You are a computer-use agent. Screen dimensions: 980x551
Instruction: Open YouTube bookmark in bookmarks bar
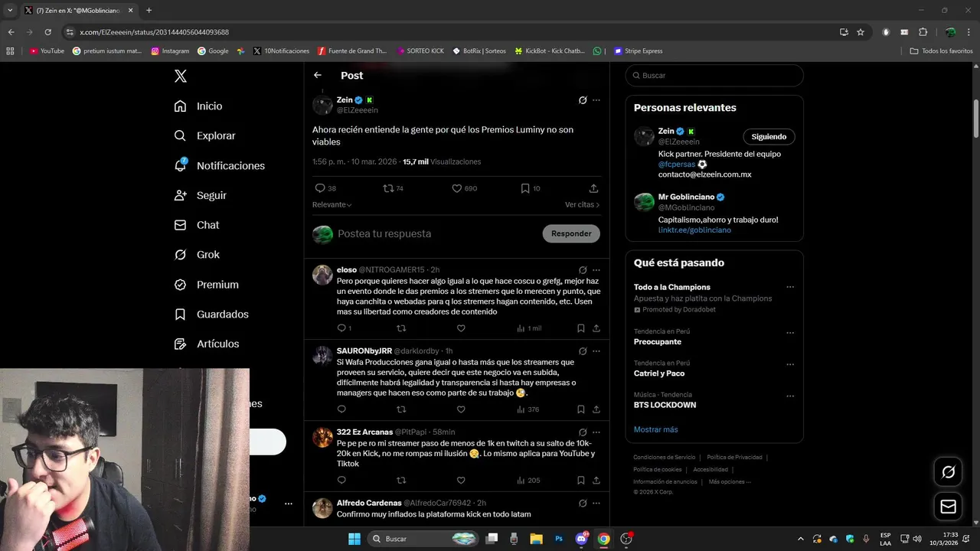(x=47, y=51)
